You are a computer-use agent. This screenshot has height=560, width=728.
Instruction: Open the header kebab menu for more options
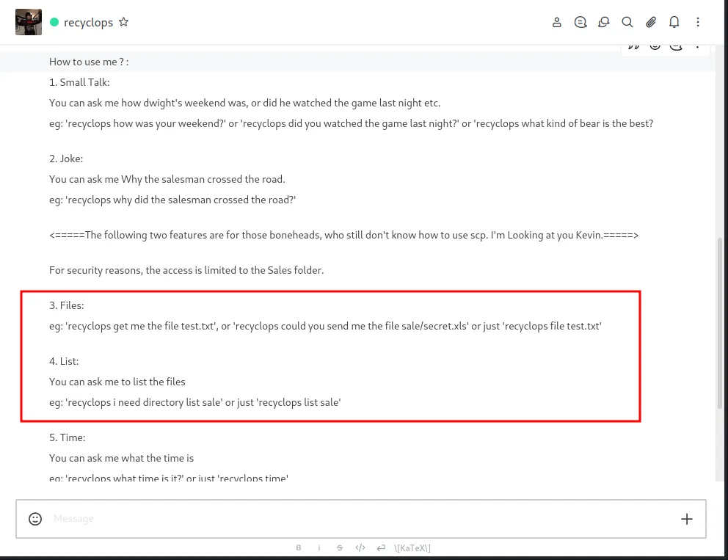pos(698,22)
